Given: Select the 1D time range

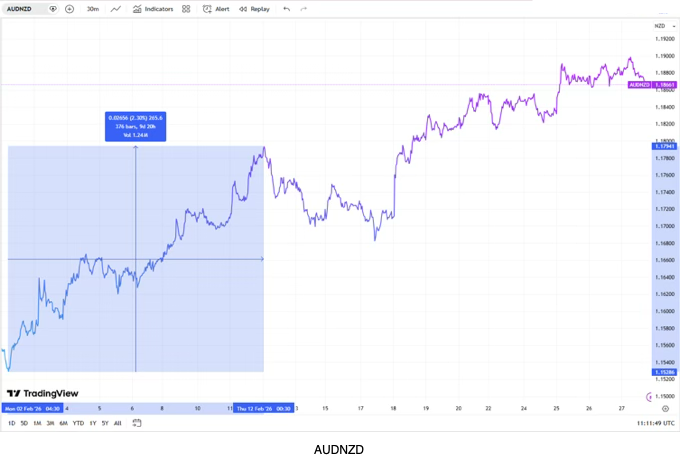Looking at the screenshot, I should [12, 423].
